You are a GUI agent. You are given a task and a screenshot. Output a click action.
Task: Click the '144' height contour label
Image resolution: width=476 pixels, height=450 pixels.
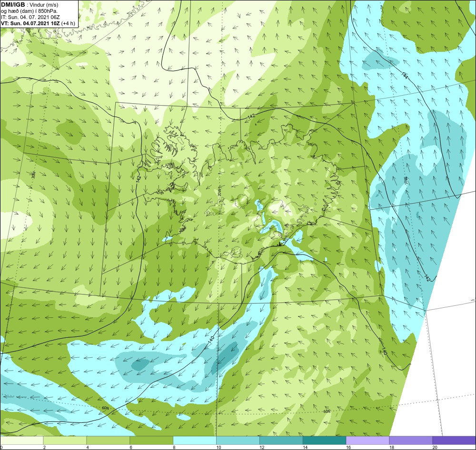[x=405, y=75]
